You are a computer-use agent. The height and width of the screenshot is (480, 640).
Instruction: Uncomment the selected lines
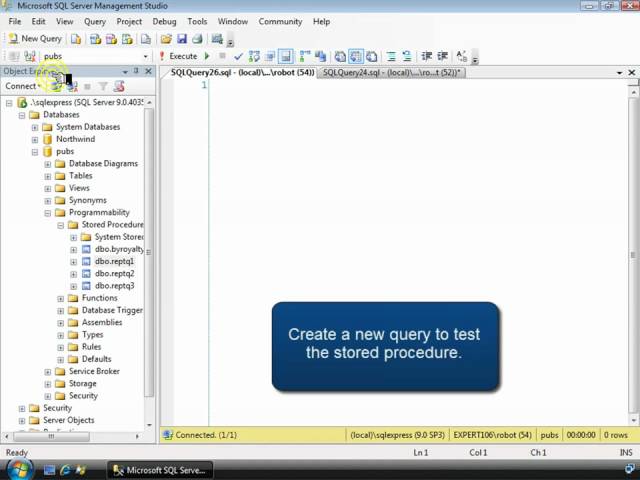407,56
